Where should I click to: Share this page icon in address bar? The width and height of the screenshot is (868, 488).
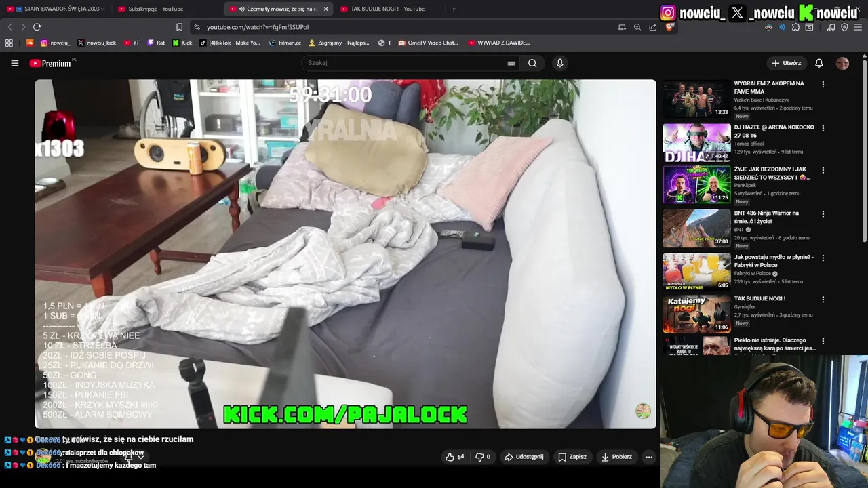pyautogui.click(x=652, y=27)
